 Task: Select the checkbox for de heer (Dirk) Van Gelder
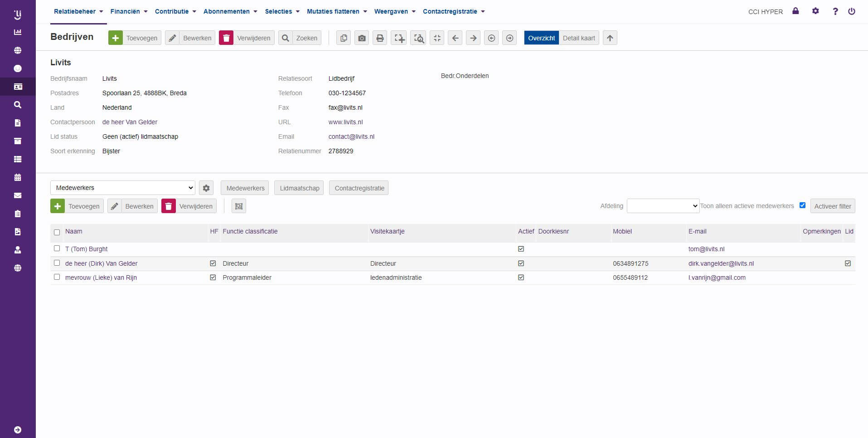57,263
